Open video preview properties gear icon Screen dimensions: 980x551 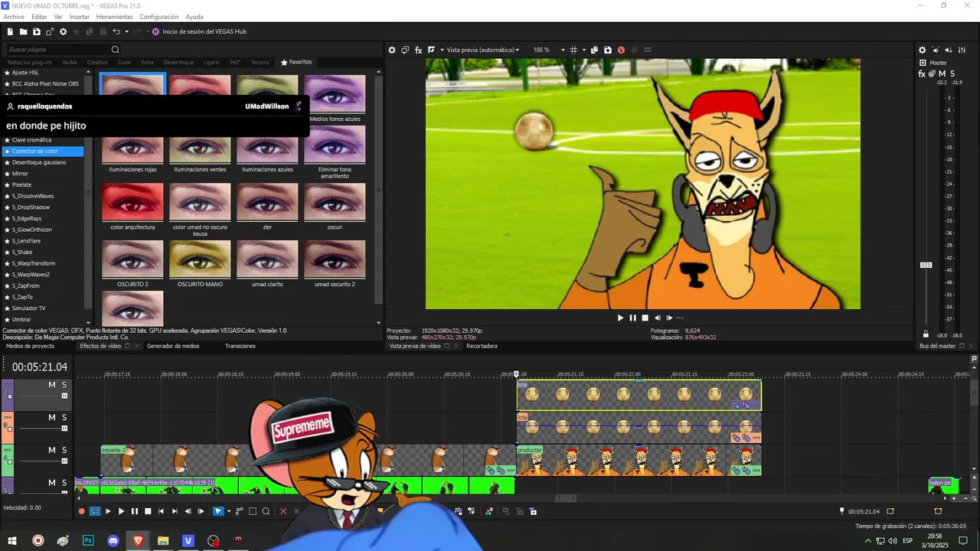(x=392, y=50)
